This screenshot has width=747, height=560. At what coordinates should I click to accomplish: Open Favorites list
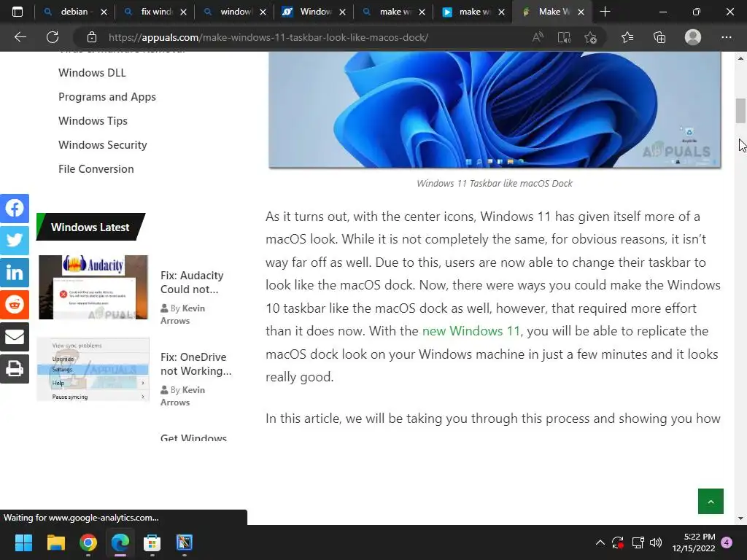click(627, 37)
